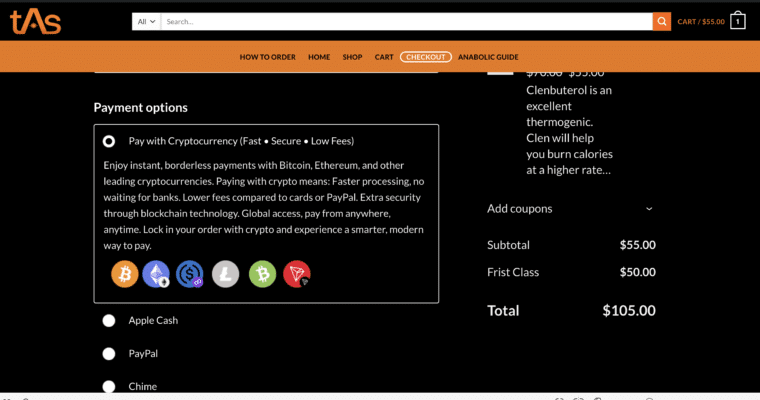The height and width of the screenshot is (400, 760).
Task: Select Pay with Cryptocurrency radio option
Action: click(109, 141)
